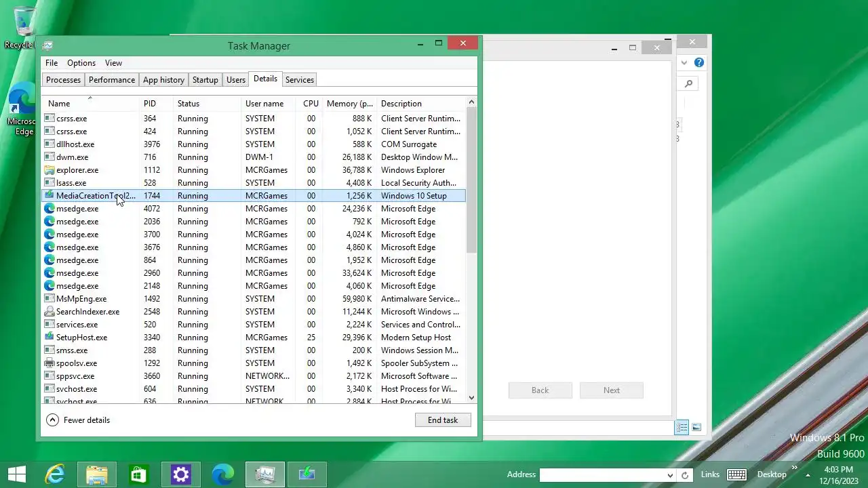This screenshot has width=868, height=488.
Task: Select the dwm.exe process row
Action: (254, 157)
